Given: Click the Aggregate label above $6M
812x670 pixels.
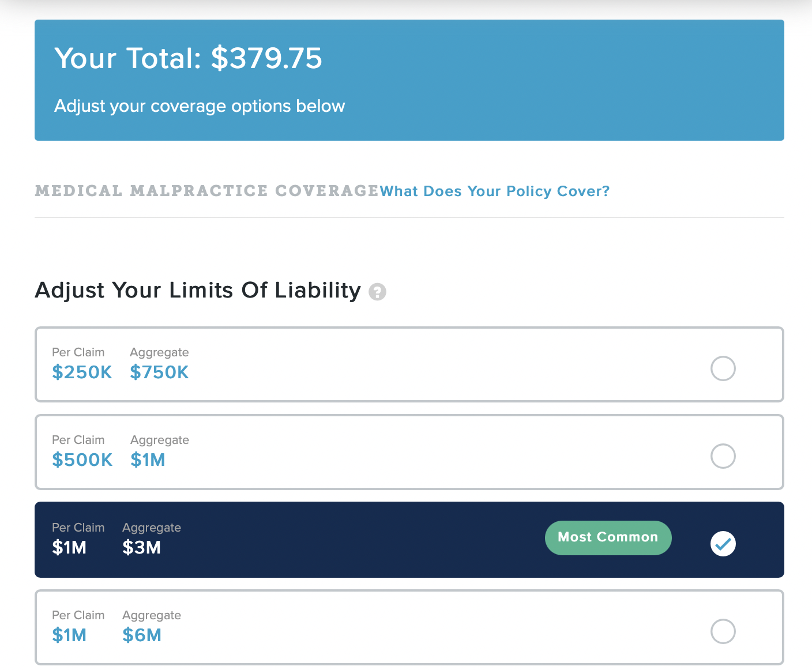Looking at the screenshot, I should pos(152,615).
